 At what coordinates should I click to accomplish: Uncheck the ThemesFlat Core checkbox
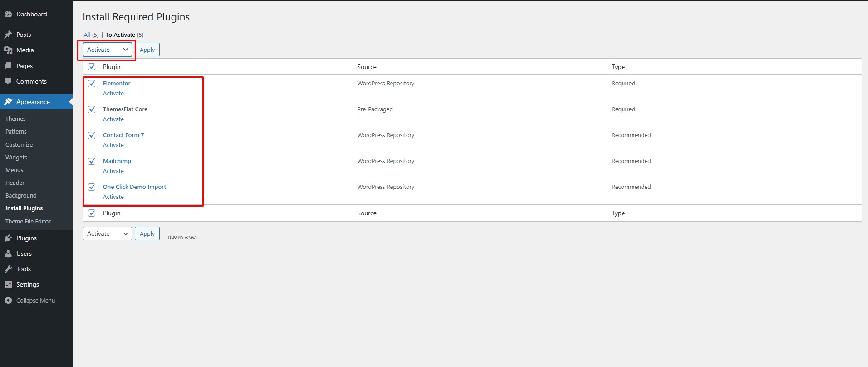[92, 109]
